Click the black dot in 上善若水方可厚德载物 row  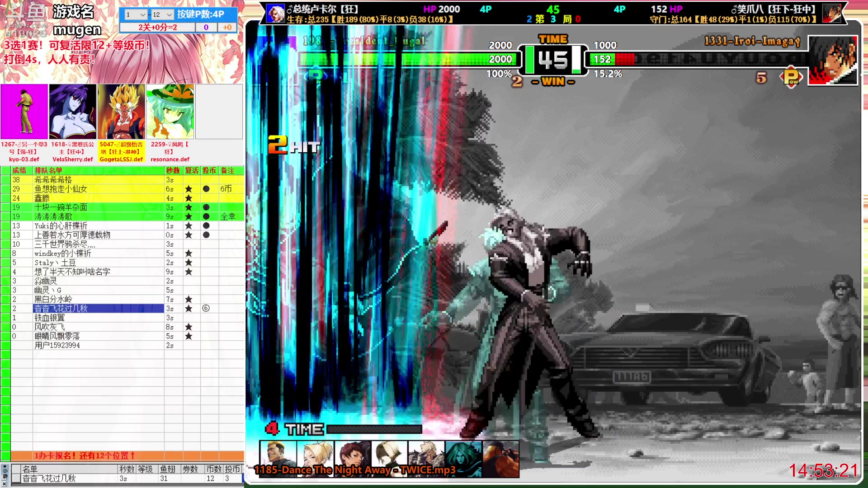pyautogui.click(x=206, y=235)
